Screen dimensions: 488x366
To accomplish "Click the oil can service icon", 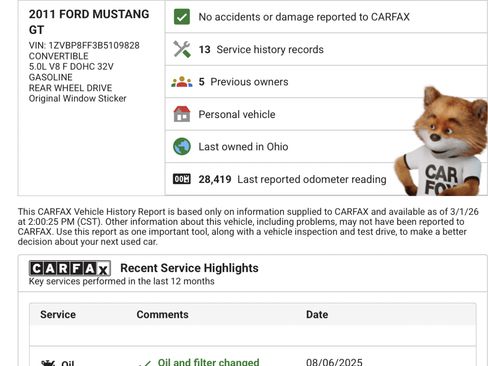I will (48, 363).
